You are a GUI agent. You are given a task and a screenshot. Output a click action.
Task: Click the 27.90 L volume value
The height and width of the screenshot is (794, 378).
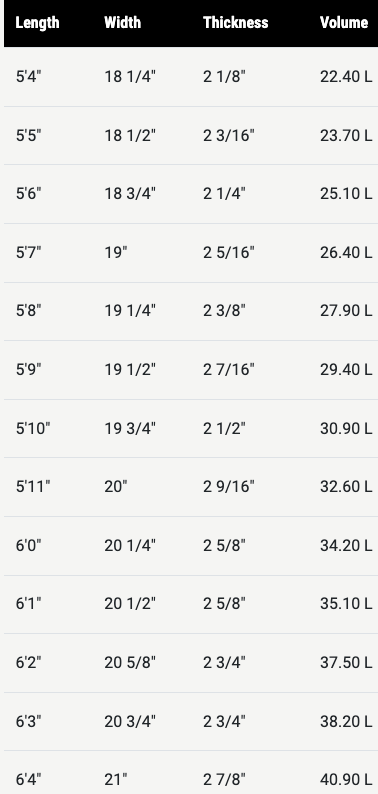(346, 311)
